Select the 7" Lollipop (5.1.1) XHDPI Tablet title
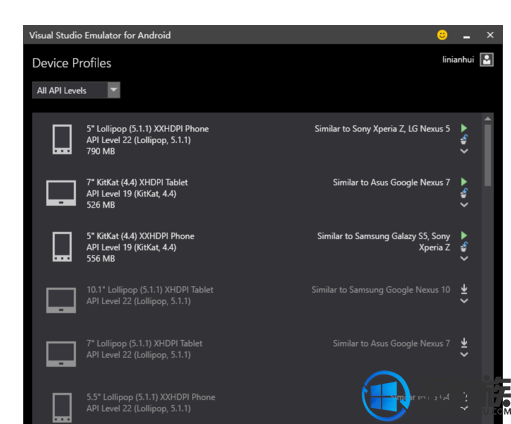Image resolution: width=511 pixels, height=424 pixels. pyautogui.click(x=144, y=343)
